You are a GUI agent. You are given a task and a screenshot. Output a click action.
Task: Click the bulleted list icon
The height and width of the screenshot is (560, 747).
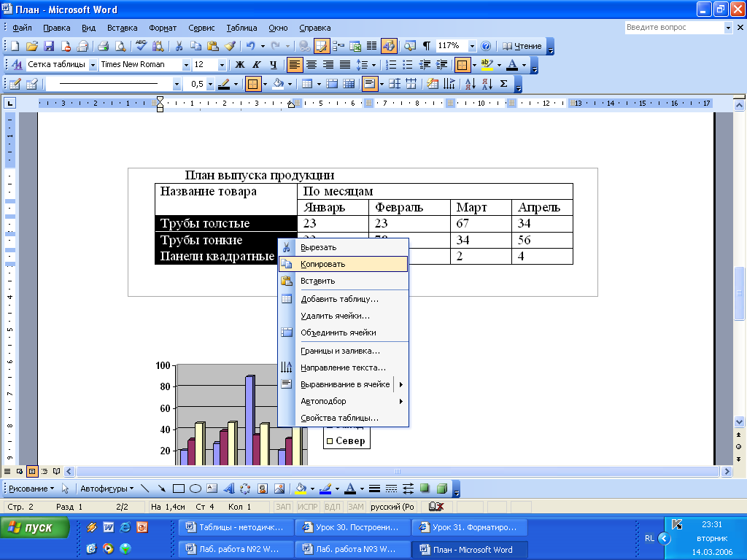click(407, 65)
